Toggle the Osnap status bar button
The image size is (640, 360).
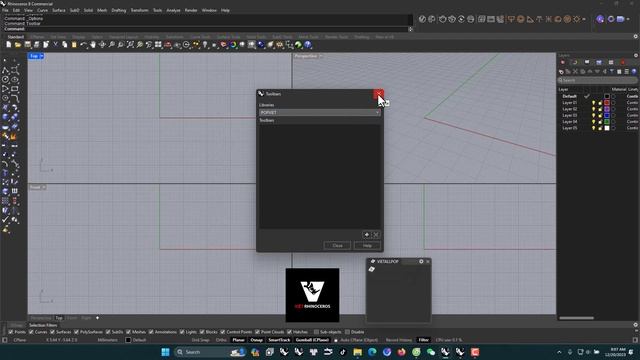(256, 340)
